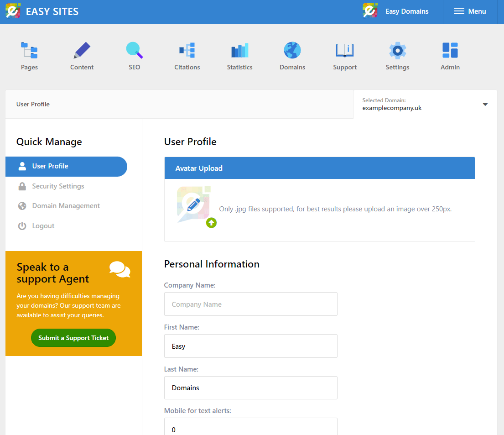The height and width of the screenshot is (435, 504).
Task: Click the Mobile for text alerts field
Action: 251,427
